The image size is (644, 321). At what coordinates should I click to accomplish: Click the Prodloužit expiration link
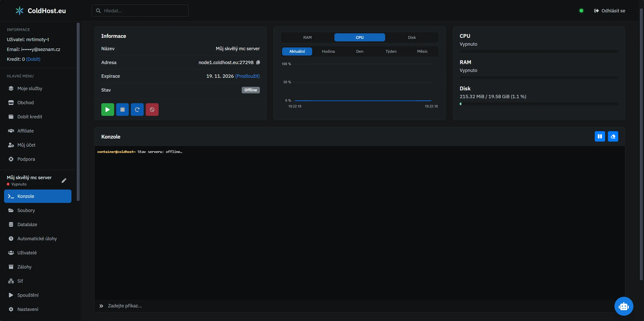pos(247,76)
